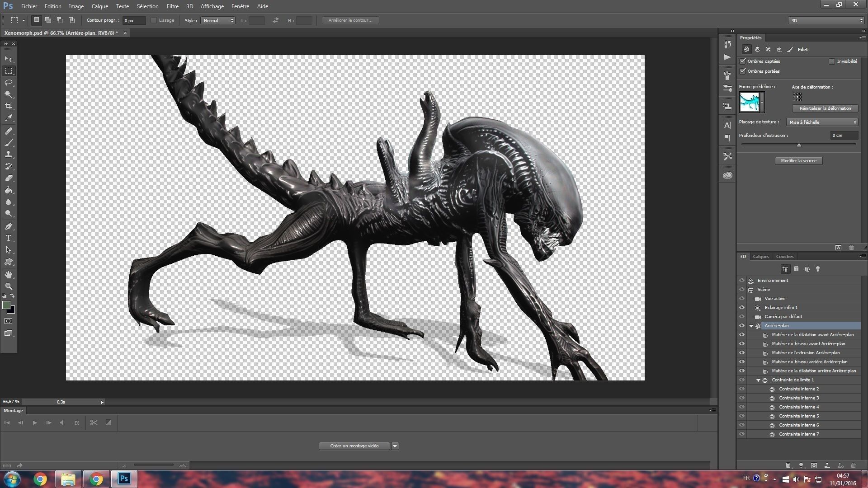The image size is (868, 488).
Task: Collapse Contrainte de limite 1 node
Action: tap(759, 380)
